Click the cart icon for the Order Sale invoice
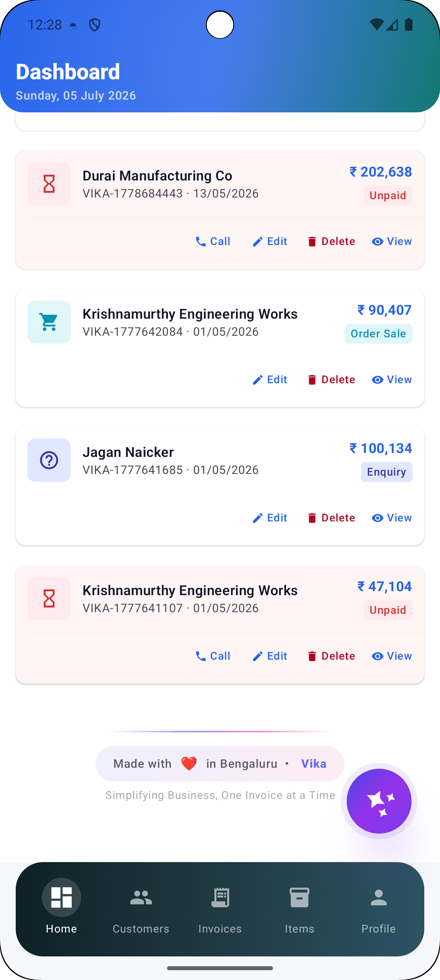 click(x=49, y=322)
